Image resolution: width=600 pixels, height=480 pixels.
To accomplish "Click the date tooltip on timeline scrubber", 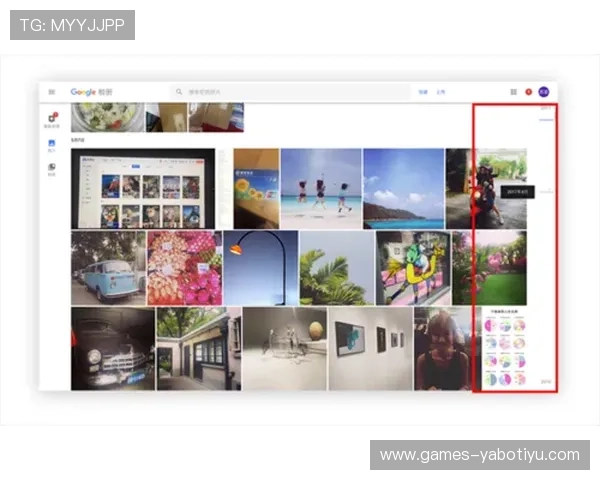I will (x=518, y=191).
